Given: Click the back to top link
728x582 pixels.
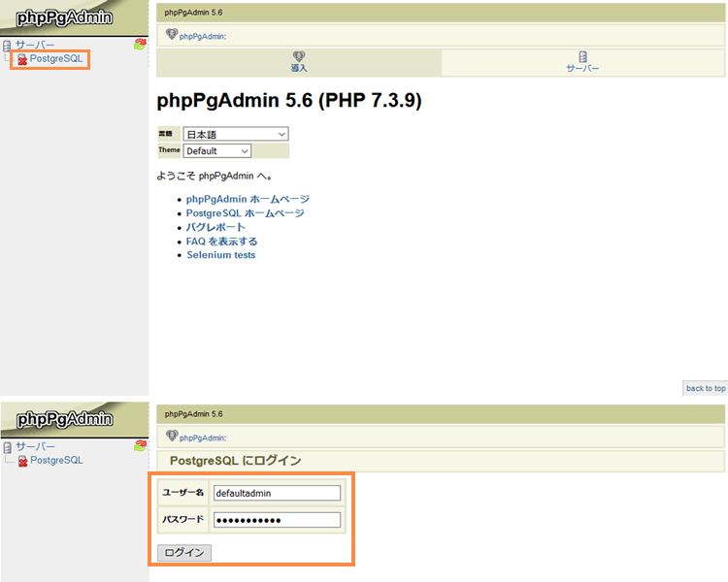Looking at the screenshot, I should [x=706, y=388].
